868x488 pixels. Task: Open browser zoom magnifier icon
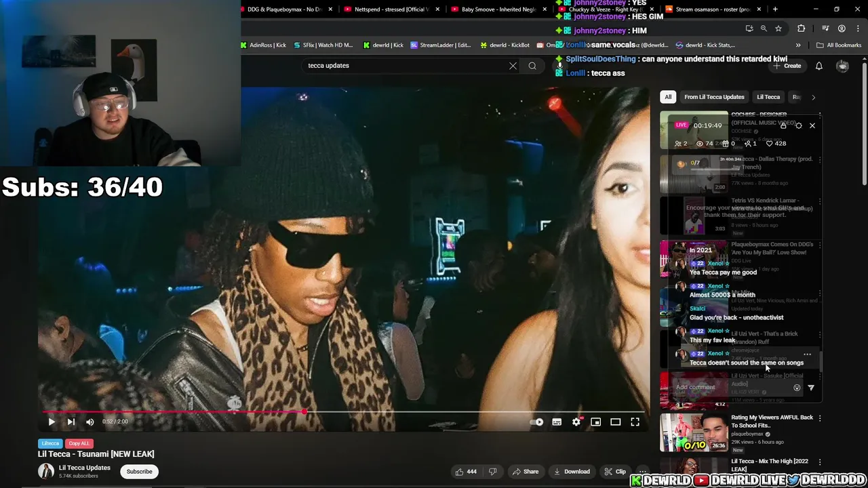coord(764,28)
